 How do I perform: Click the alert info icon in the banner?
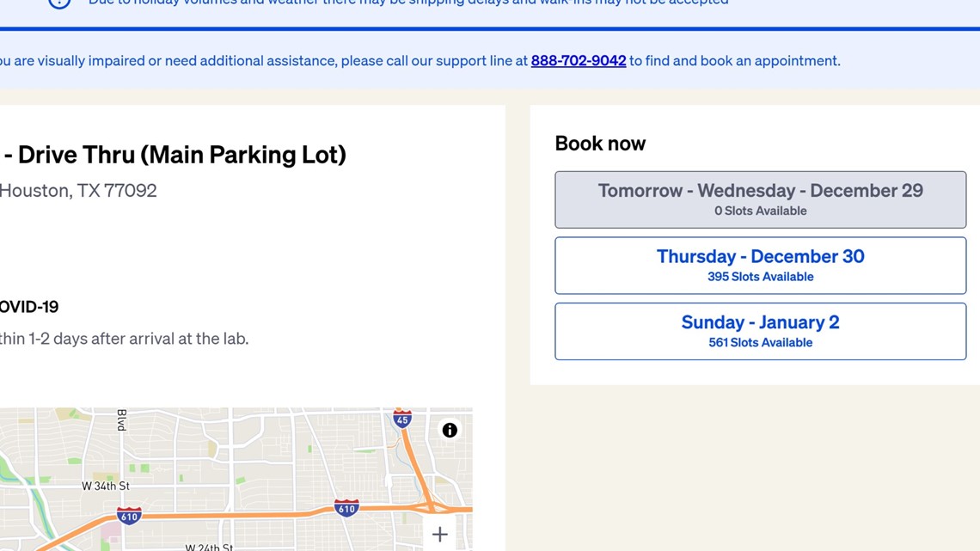pos(59,3)
